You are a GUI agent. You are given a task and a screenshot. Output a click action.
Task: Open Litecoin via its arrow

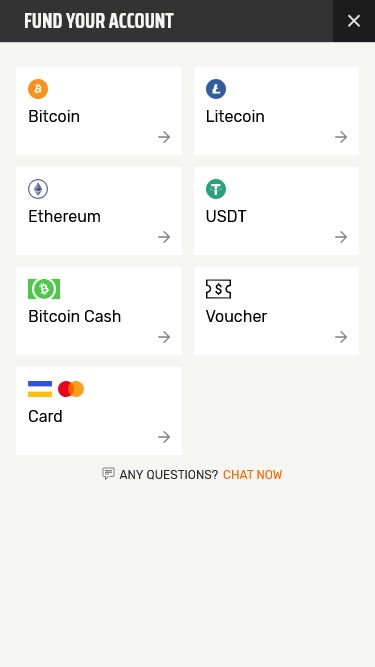click(x=341, y=137)
